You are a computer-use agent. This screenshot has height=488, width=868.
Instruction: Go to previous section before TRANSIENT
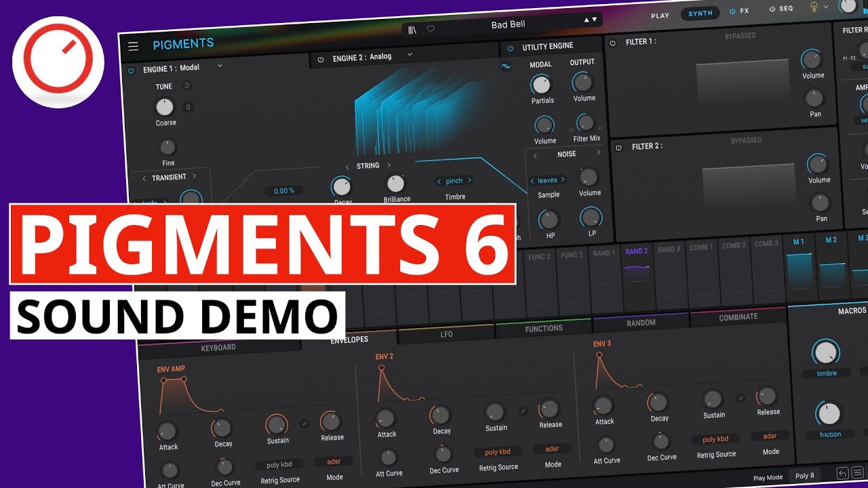coord(144,178)
